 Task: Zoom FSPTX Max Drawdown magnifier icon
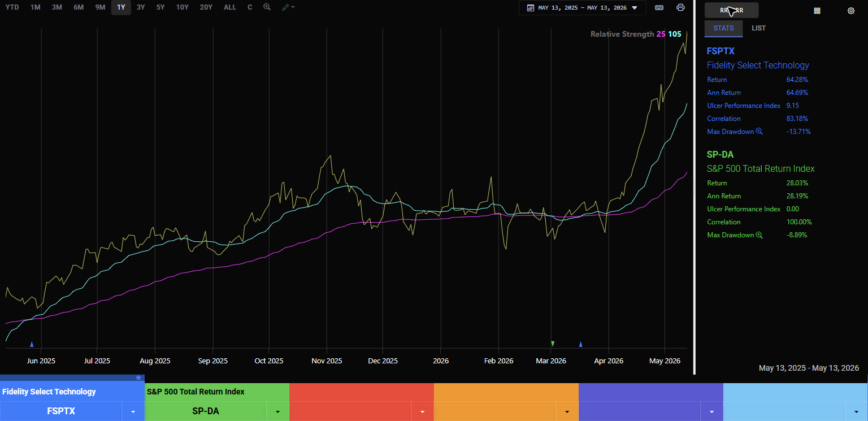click(759, 132)
